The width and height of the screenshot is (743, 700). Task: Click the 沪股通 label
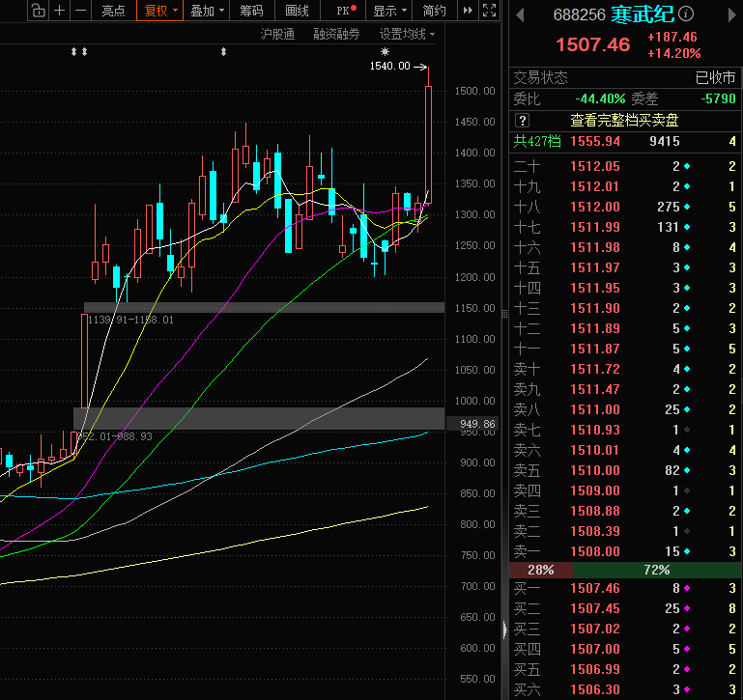[277, 34]
